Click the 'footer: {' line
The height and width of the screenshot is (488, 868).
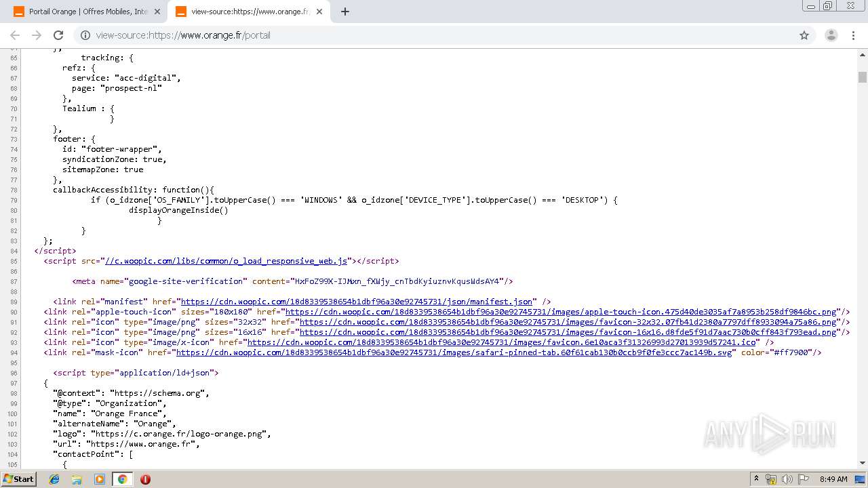click(74, 139)
